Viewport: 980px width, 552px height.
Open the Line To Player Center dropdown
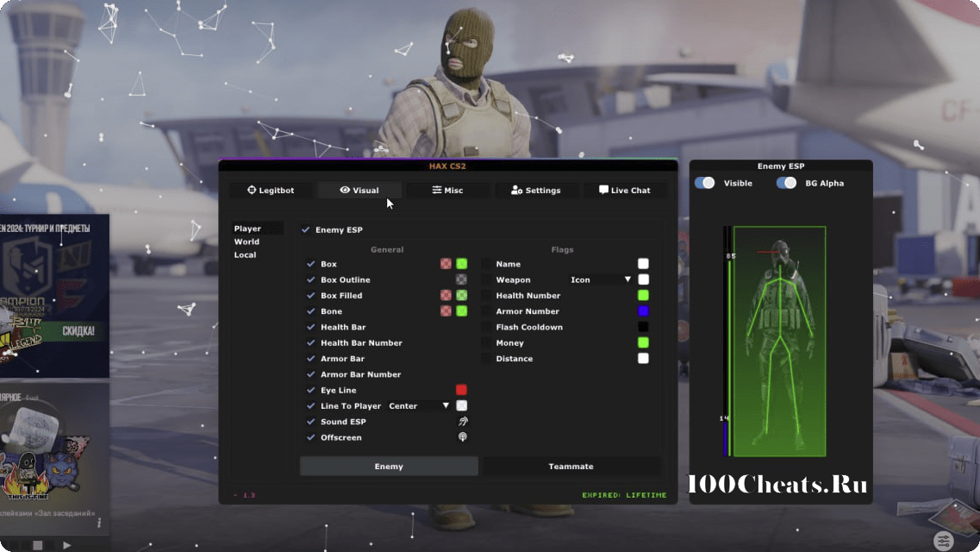click(419, 405)
